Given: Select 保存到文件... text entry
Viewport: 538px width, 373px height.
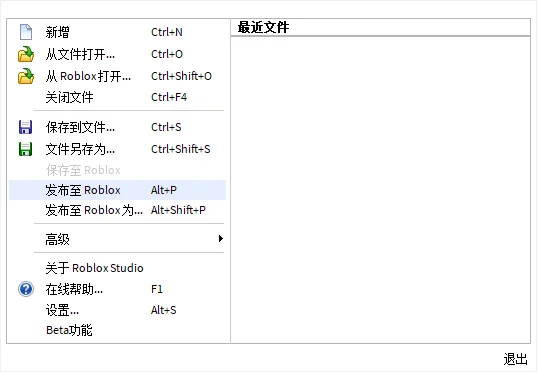Looking at the screenshot, I should pyautogui.click(x=80, y=127).
